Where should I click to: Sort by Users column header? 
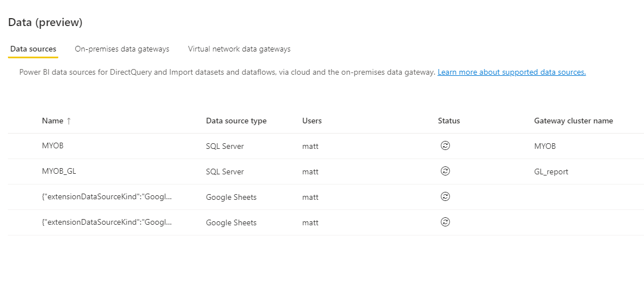pos(312,121)
